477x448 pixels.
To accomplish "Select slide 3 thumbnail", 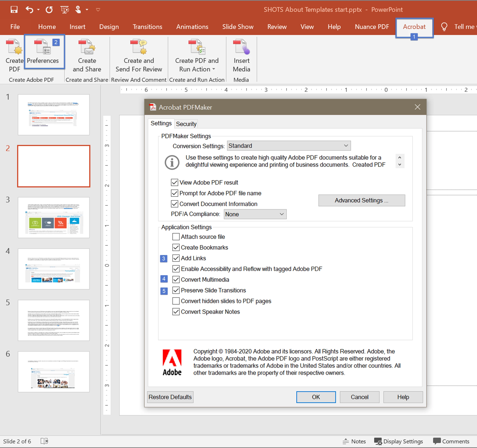I will (54, 217).
